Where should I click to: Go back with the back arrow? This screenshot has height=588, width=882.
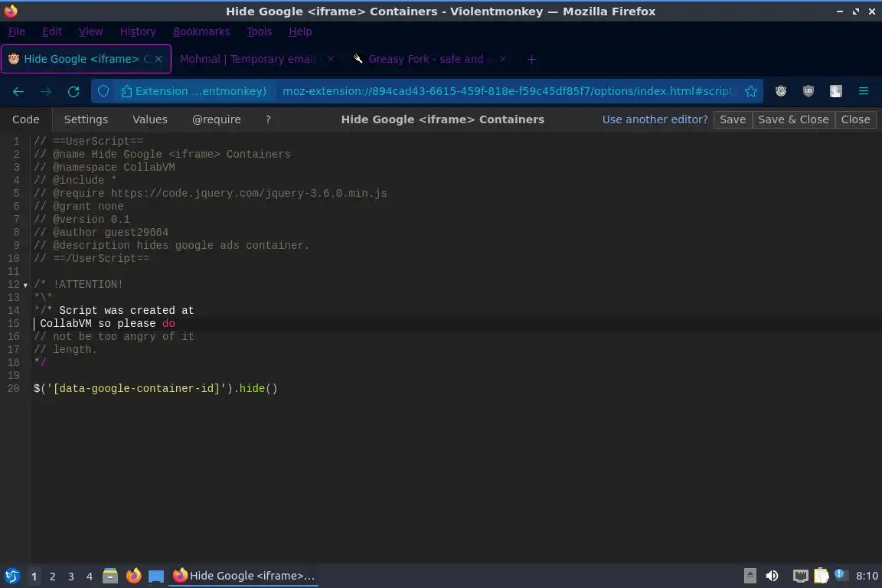18,91
